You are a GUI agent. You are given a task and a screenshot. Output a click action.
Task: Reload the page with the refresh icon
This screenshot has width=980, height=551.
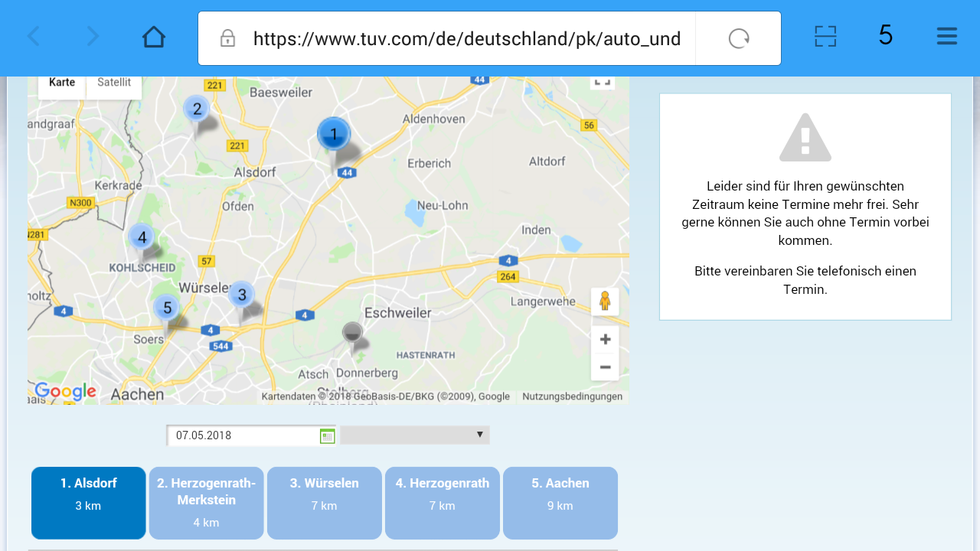point(739,38)
